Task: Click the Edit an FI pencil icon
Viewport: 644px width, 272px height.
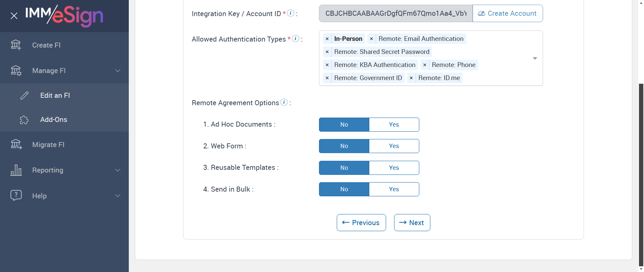Action: (24, 95)
